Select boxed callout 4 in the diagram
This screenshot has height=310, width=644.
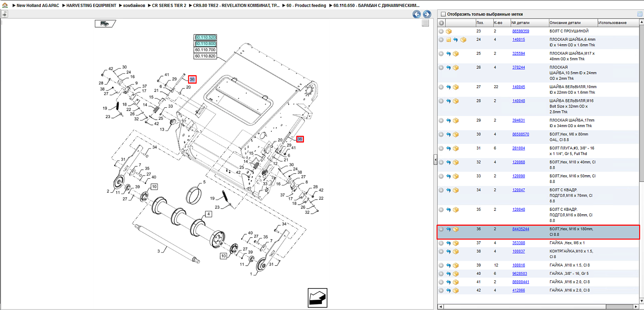click(x=209, y=214)
